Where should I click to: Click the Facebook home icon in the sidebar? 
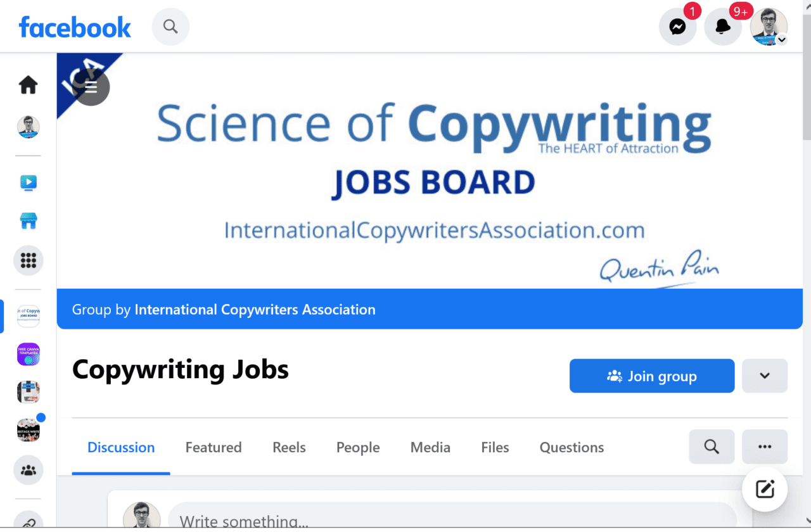28,85
